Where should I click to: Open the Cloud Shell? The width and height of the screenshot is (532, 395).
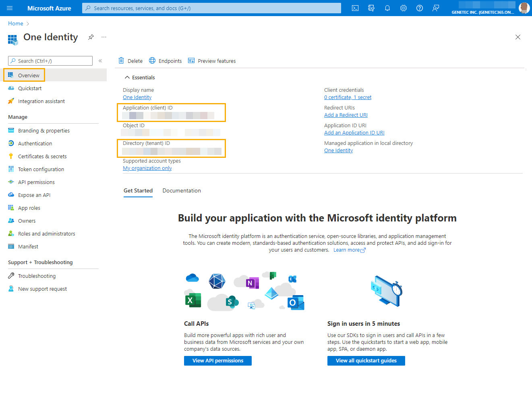point(355,8)
